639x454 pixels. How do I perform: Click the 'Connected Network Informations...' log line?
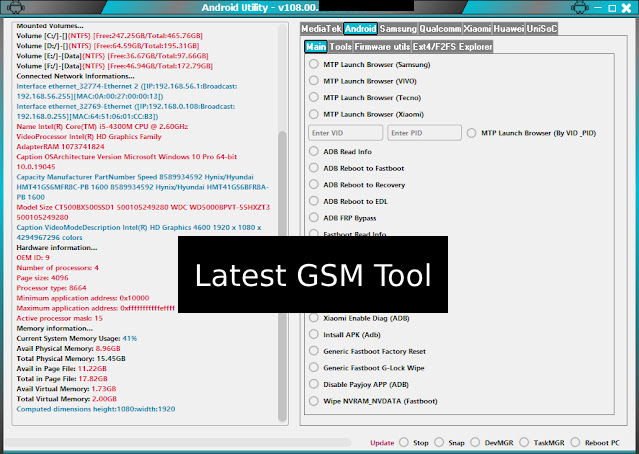point(75,76)
